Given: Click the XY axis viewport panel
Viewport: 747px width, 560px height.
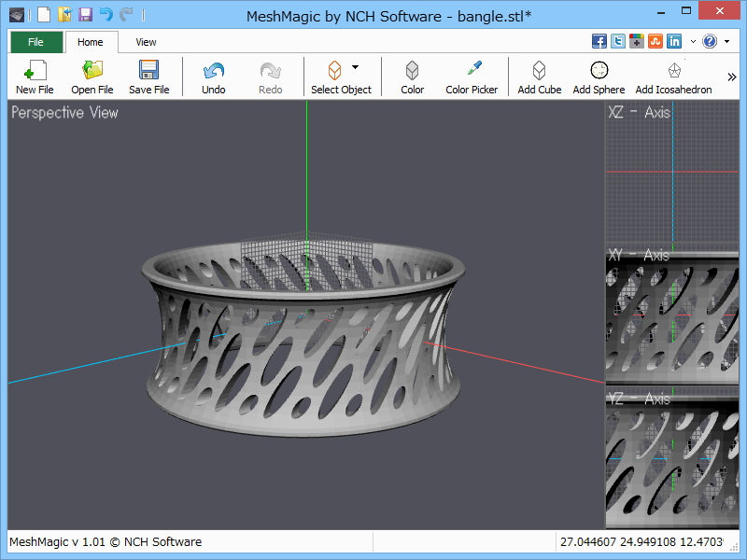Looking at the screenshot, I should [x=671, y=322].
